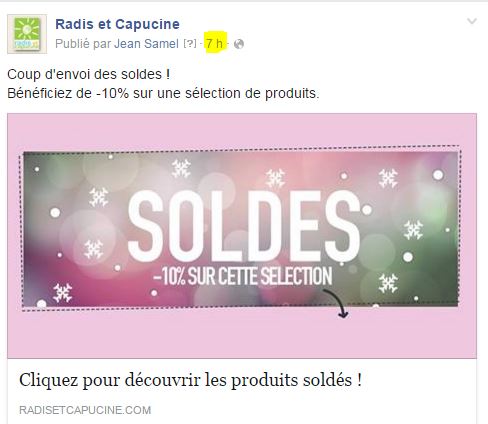Click the Radis et Capucine page name
Screen dimensions: 488x424
[117, 24]
